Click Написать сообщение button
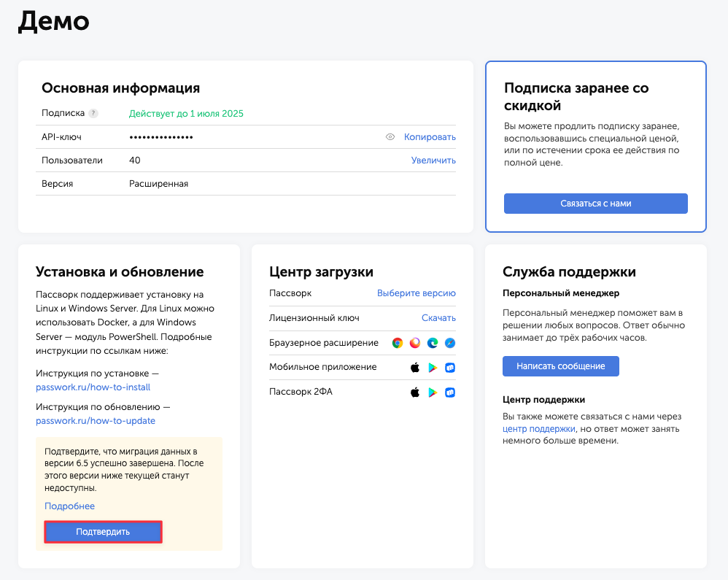Viewport: 728px width, 580px height. pos(561,366)
